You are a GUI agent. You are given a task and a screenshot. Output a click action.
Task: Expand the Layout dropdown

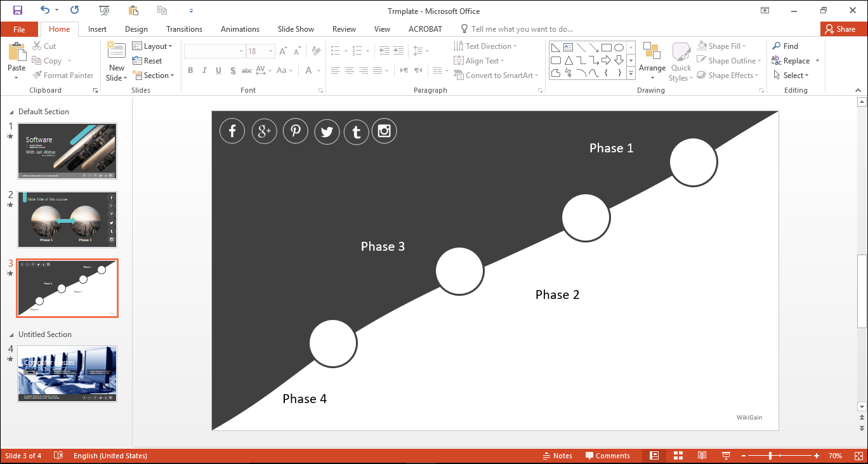click(x=152, y=46)
